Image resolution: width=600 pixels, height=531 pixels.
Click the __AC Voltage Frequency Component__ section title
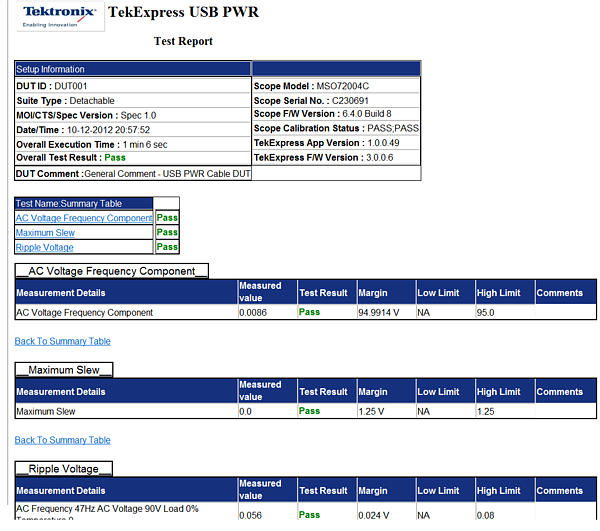(x=112, y=271)
